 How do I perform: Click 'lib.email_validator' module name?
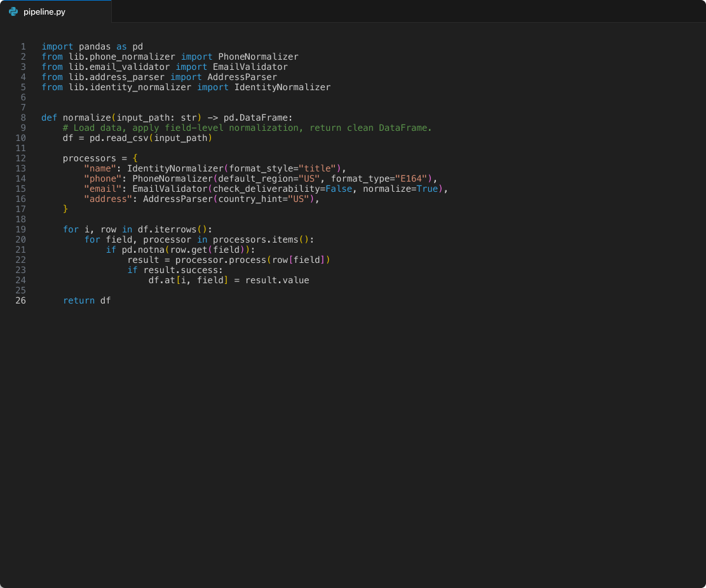[x=119, y=67]
